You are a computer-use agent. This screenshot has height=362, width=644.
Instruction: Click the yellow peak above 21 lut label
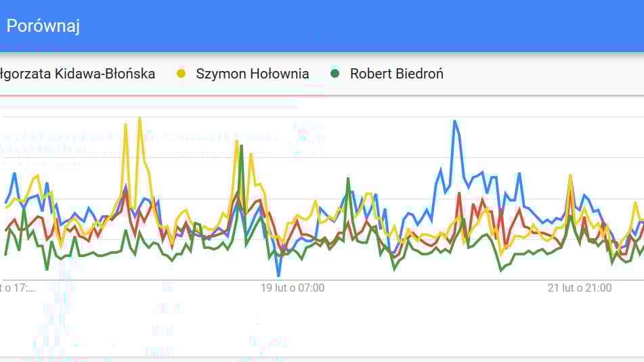[570, 177]
